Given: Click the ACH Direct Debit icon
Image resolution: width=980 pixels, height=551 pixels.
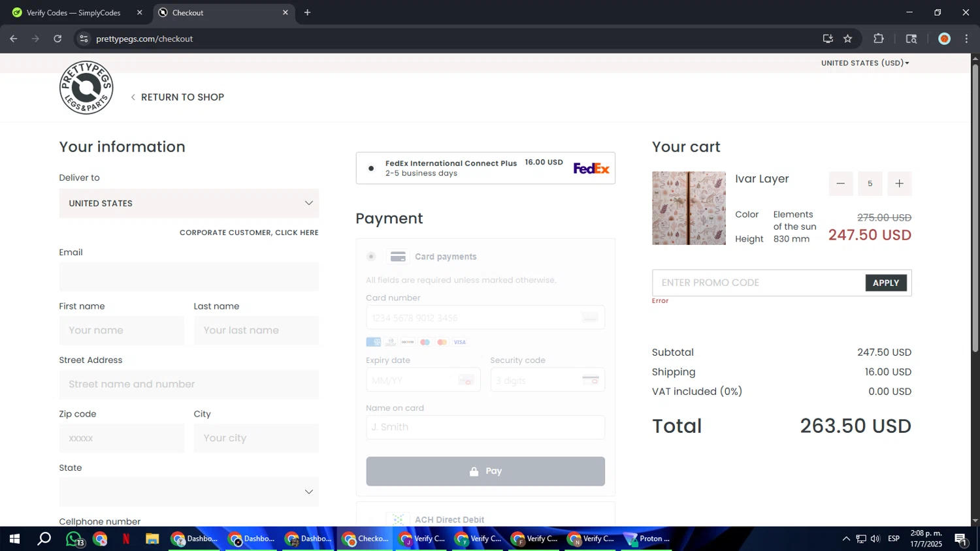Looking at the screenshot, I should (398, 520).
